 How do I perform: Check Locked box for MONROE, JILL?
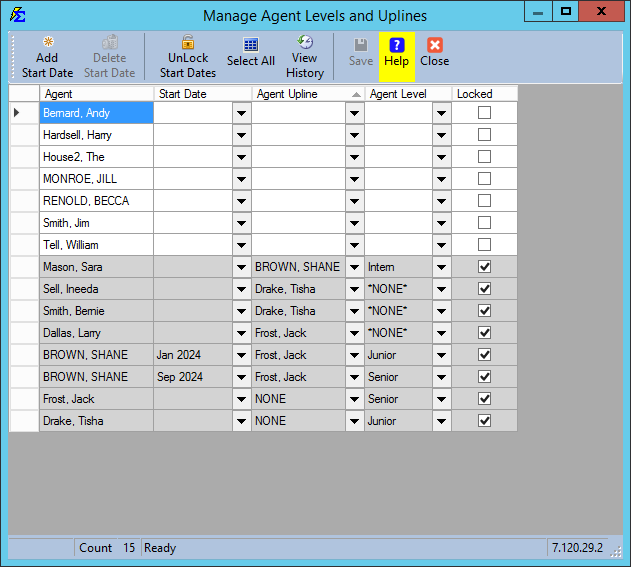coord(484,179)
